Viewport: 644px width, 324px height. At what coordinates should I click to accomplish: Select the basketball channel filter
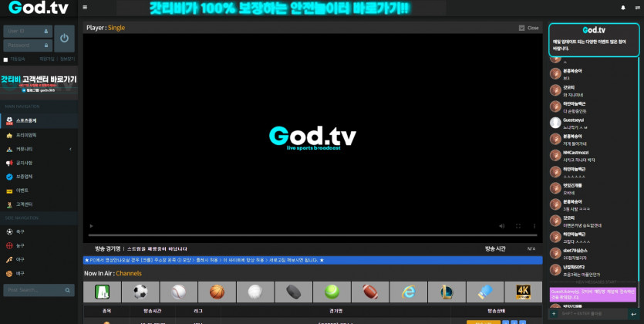pyautogui.click(x=217, y=292)
